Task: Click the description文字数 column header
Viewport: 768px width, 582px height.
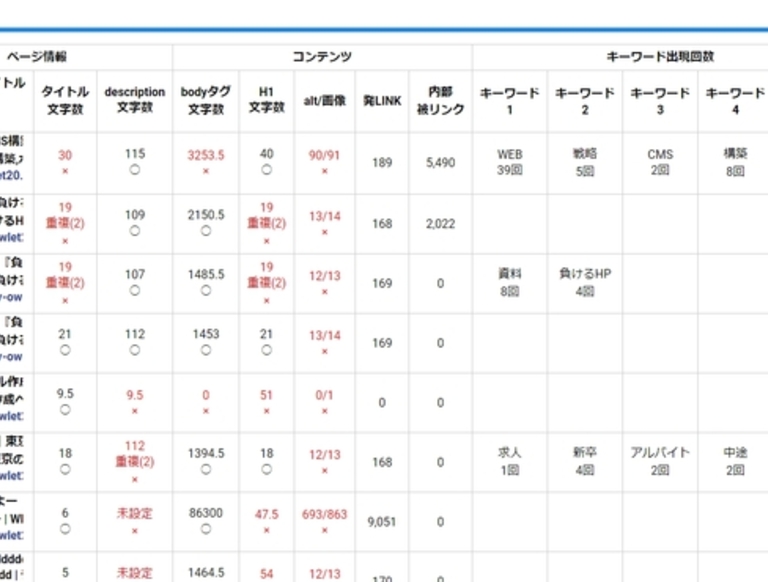Action: pos(135,100)
